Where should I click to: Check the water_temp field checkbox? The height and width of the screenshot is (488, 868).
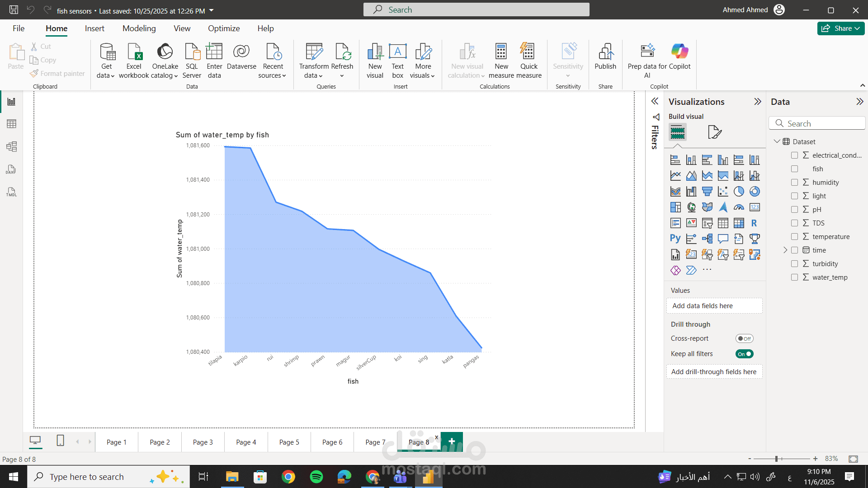[x=795, y=277]
